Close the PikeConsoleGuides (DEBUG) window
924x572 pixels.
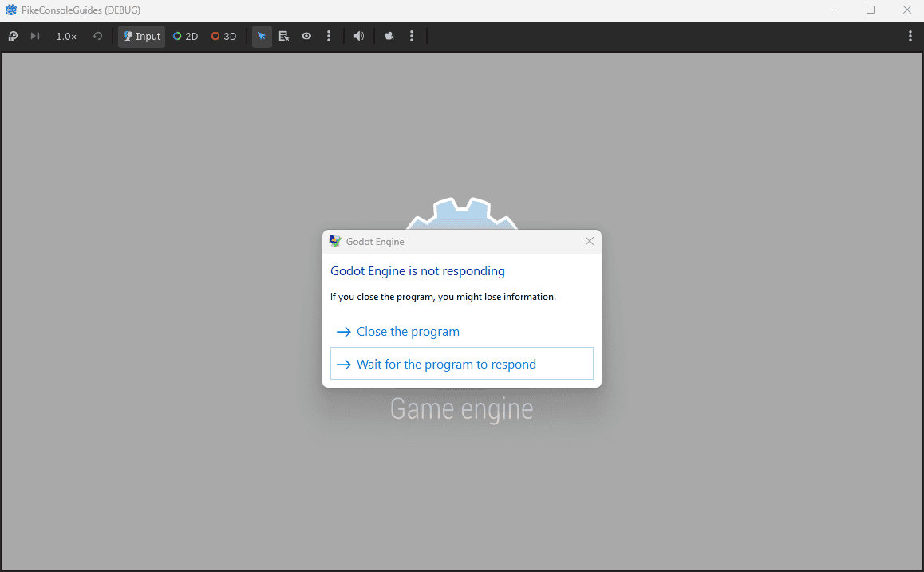(907, 10)
